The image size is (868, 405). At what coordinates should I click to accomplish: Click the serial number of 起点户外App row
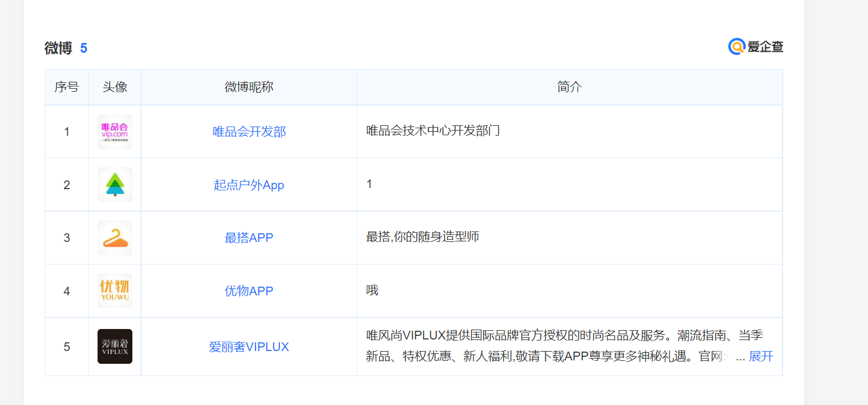67,185
